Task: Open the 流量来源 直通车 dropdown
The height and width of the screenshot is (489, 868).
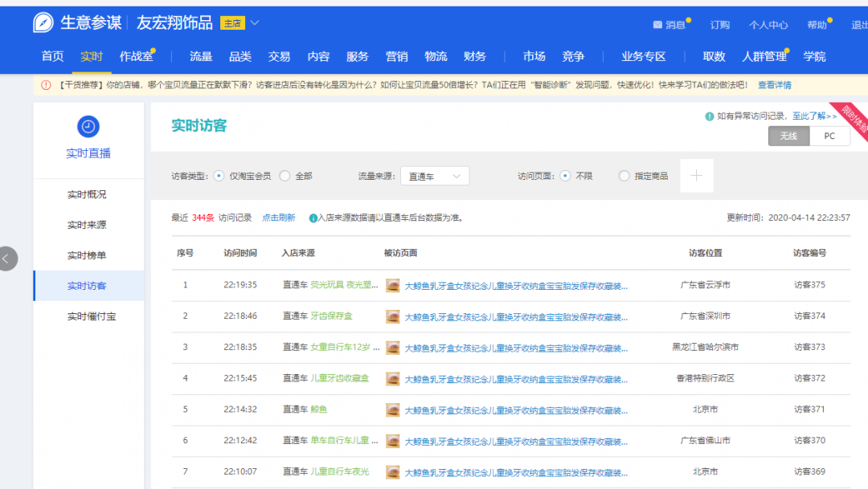Action: point(434,174)
